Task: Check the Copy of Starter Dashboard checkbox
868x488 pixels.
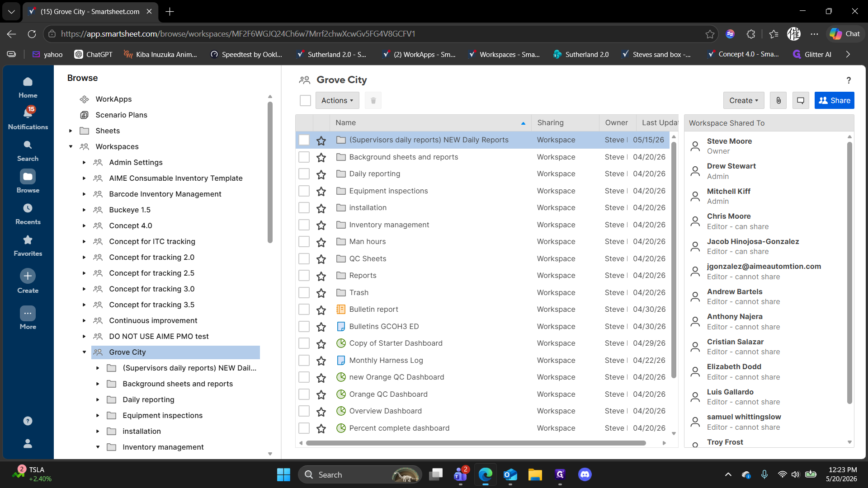Action: tap(304, 343)
